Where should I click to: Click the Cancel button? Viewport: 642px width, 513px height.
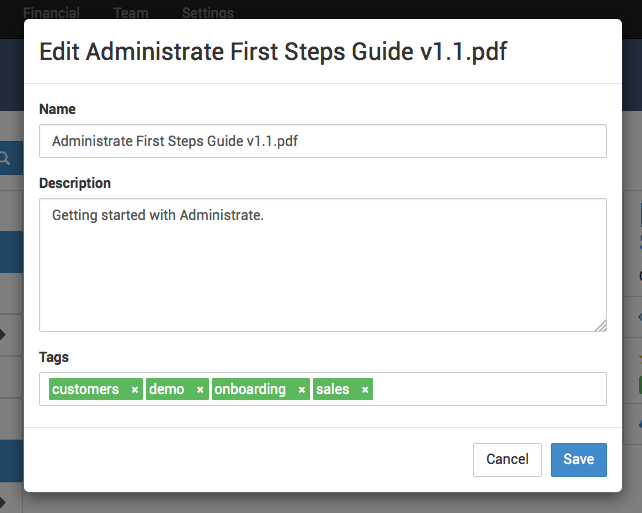507,459
